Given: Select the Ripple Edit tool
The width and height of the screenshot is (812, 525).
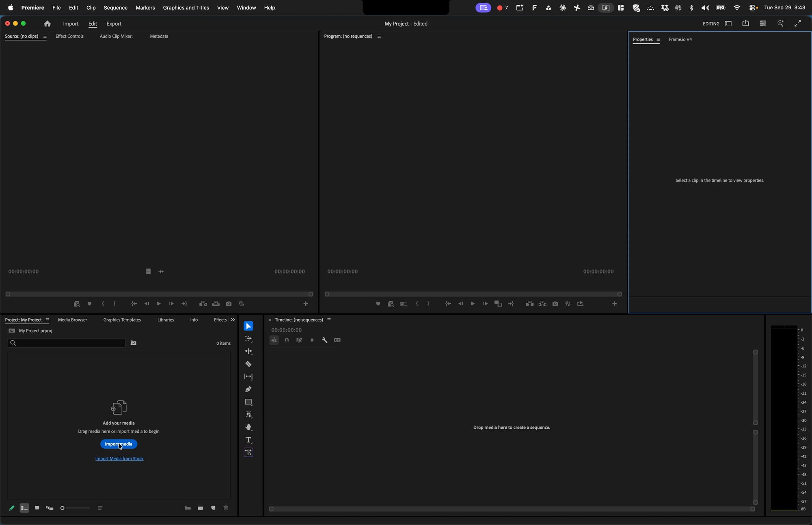Looking at the screenshot, I should point(248,351).
